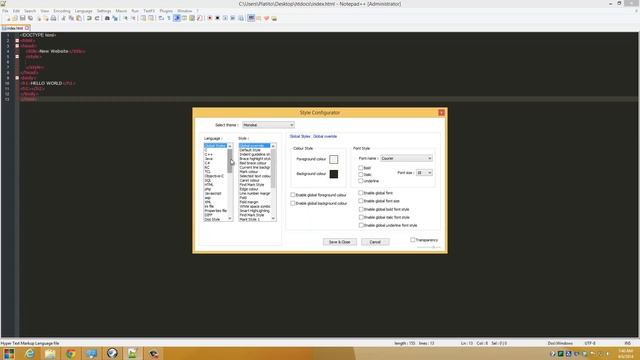Click the Print toolbar icon
This screenshot has width=640, height=360.
coord(53,18)
